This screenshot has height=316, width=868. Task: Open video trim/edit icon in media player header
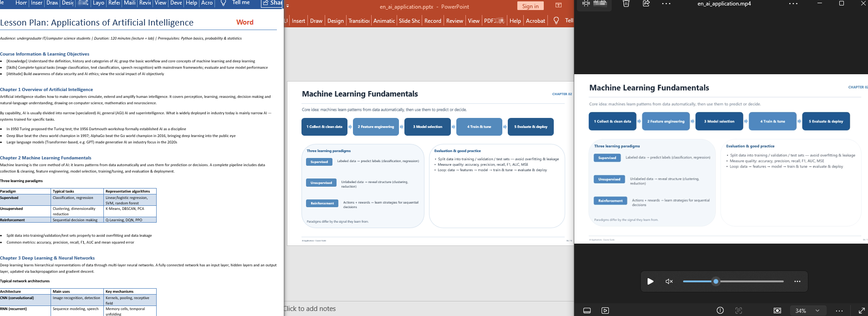586,4
